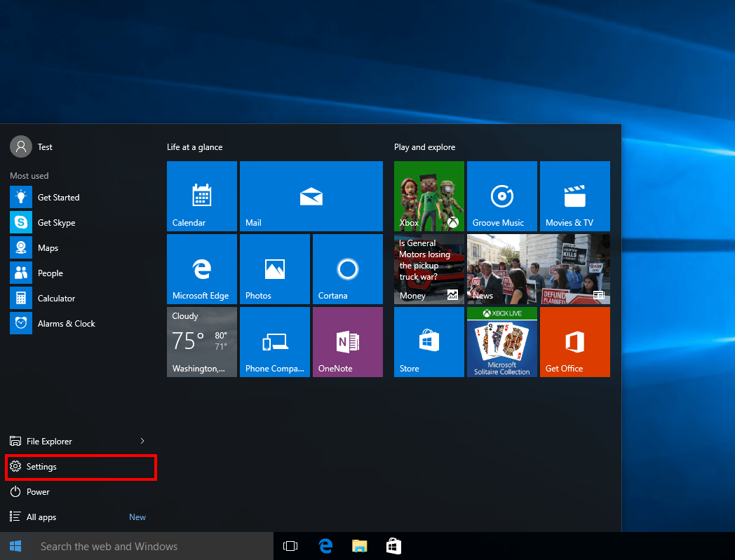This screenshot has width=735, height=560.
Task: Open the OneNote tile
Action: pos(347,342)
